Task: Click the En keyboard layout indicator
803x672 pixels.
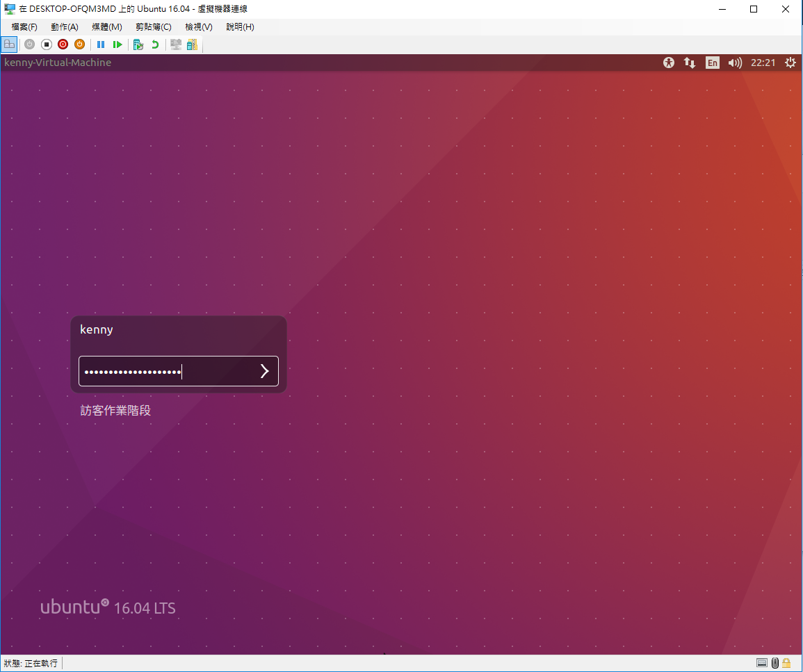Action: [712, 63]
